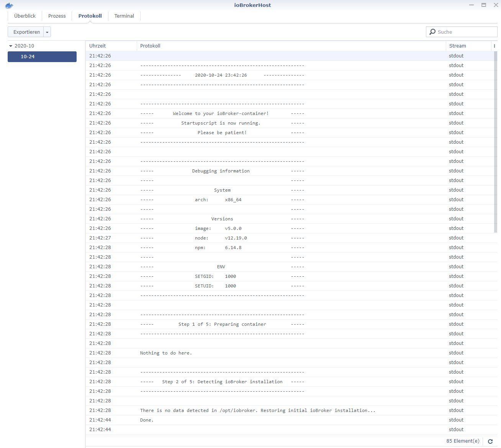Click the 21:42:27 timestamp cell

point(100,238)
